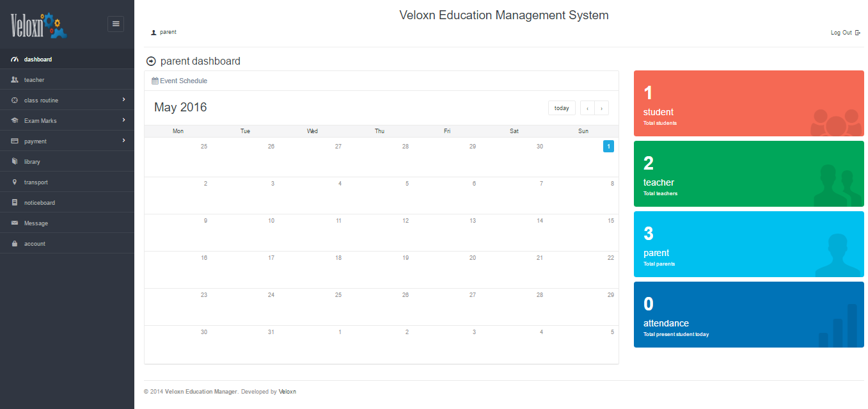Expand the payment submenu arrow

[x=123, y=141]
